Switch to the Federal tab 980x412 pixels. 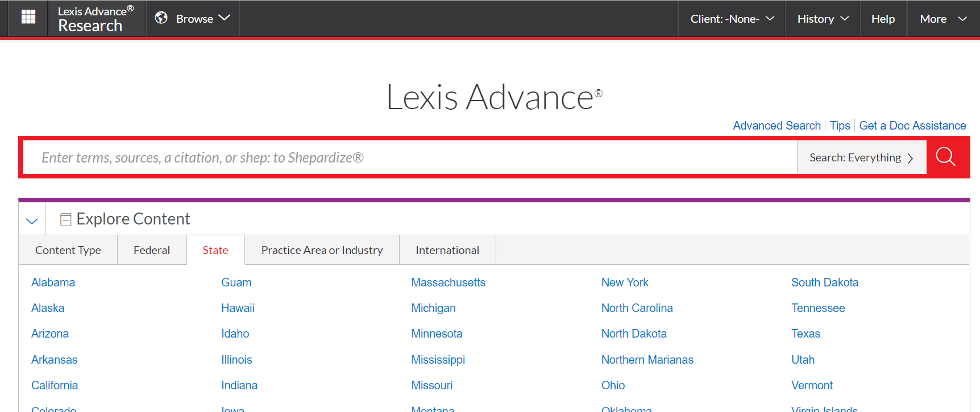(x=152, y=250)
